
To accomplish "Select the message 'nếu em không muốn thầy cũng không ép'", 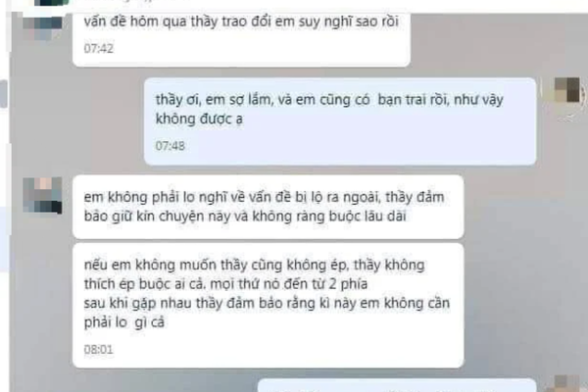I will 268,306.
